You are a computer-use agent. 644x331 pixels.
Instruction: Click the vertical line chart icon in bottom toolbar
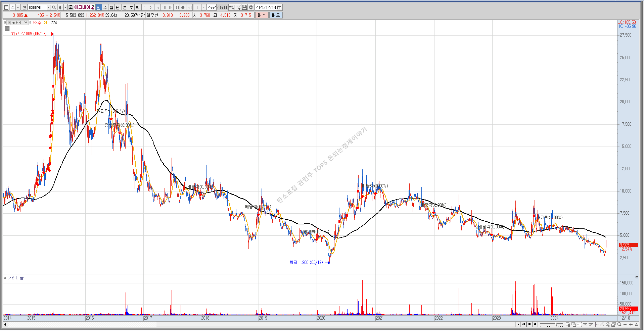coord(596,324)
